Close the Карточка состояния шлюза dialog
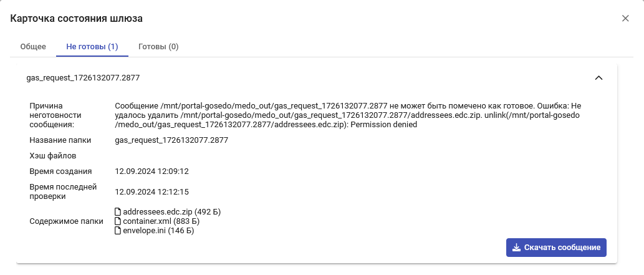 click(625, 19)
